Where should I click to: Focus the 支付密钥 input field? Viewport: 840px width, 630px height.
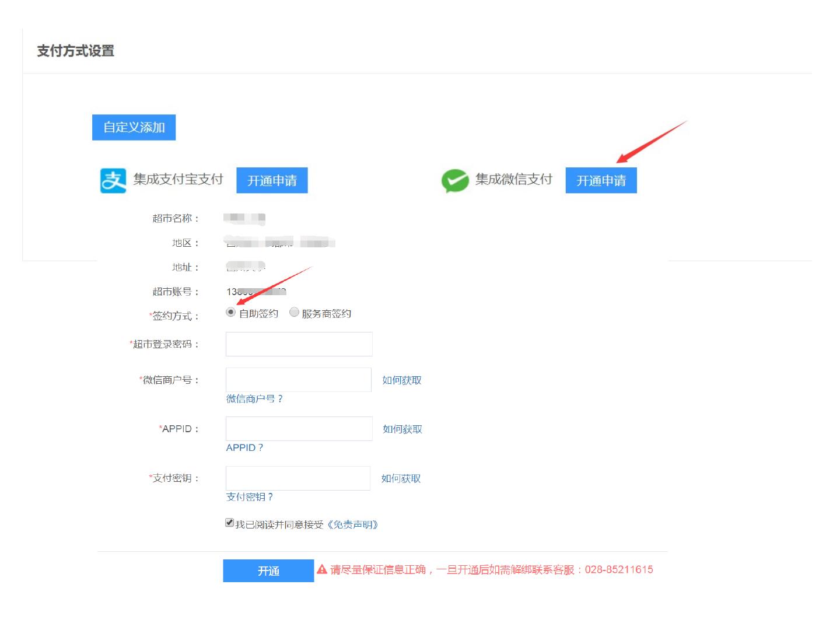[297, 478]
